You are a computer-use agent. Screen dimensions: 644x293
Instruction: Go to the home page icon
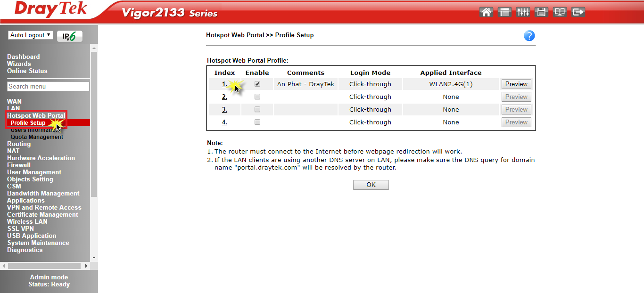point(486,12)
